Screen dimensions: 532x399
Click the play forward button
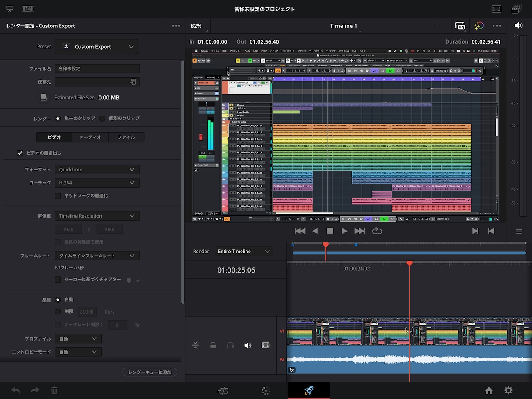(x=344, y=231)
